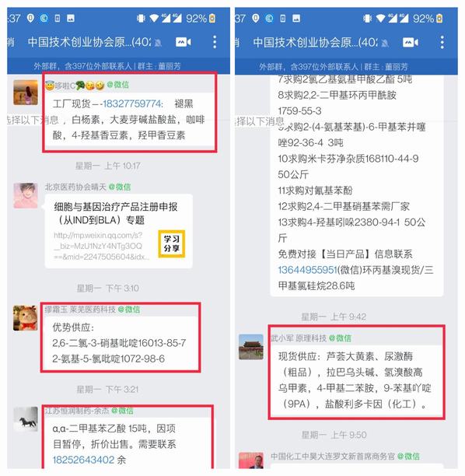Tap the mute bell icon in left header

pyautogui.click(x=158, y=43)
